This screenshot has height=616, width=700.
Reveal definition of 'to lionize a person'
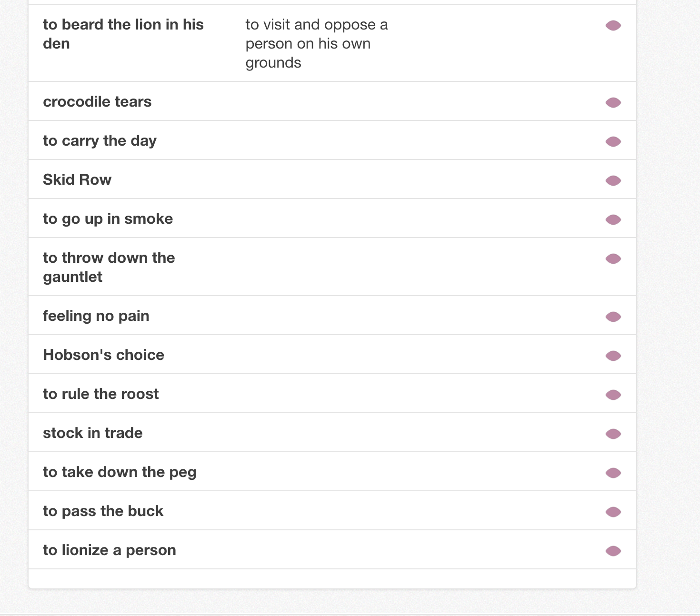pyautogui.click(x=613, y=551)
